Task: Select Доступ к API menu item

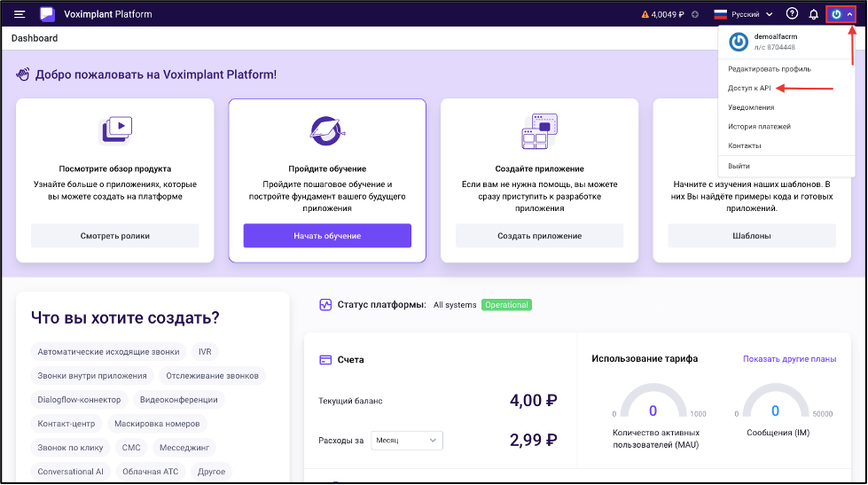Action: pyautogui.click(x=749, y=88)
